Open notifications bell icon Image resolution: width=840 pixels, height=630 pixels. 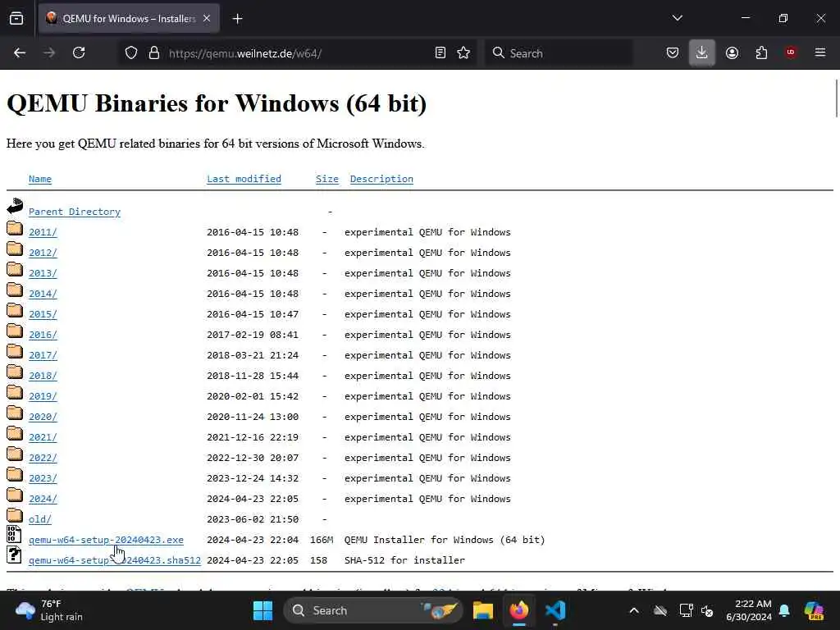pyautogui.click(x=785, y=610)
